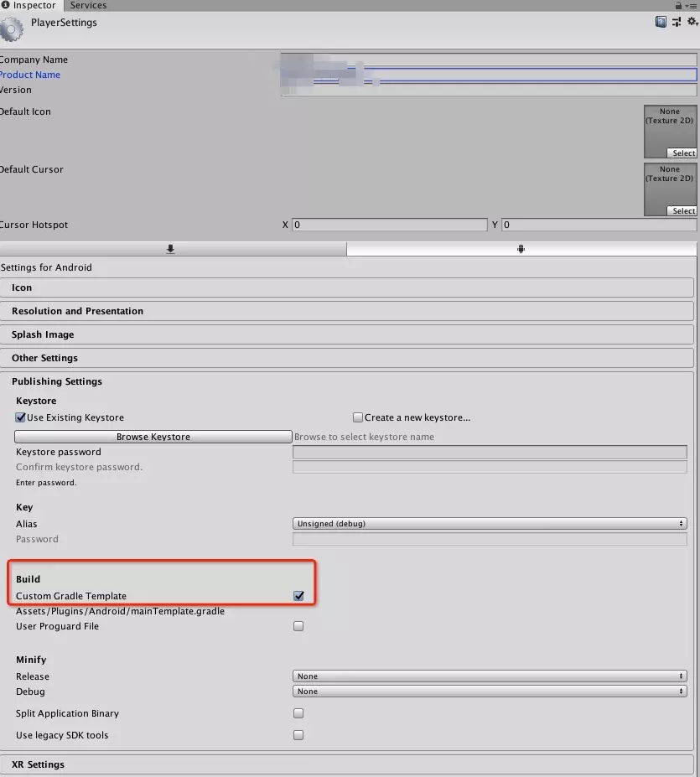Click the Keystore password field
This screenshot has width=700, height=777.
[x=490, y=452]
